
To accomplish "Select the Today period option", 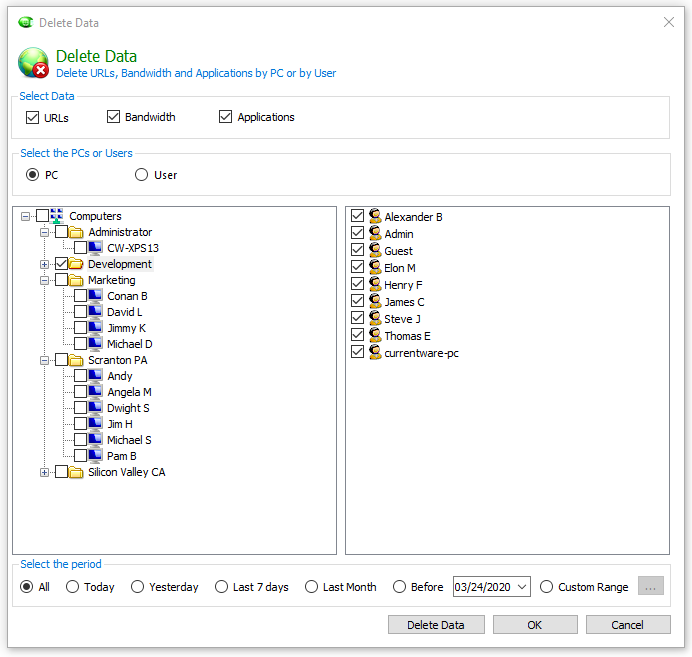I will [x=72, y=587].
